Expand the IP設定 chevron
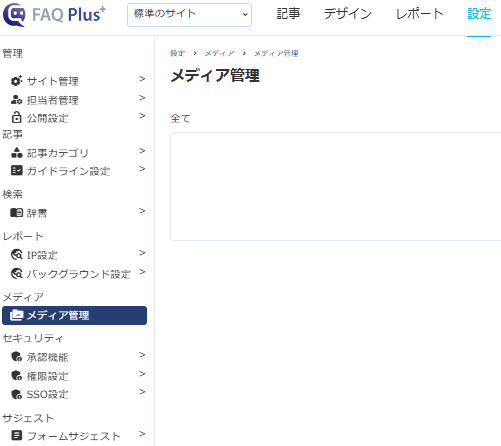 (142, 253)
